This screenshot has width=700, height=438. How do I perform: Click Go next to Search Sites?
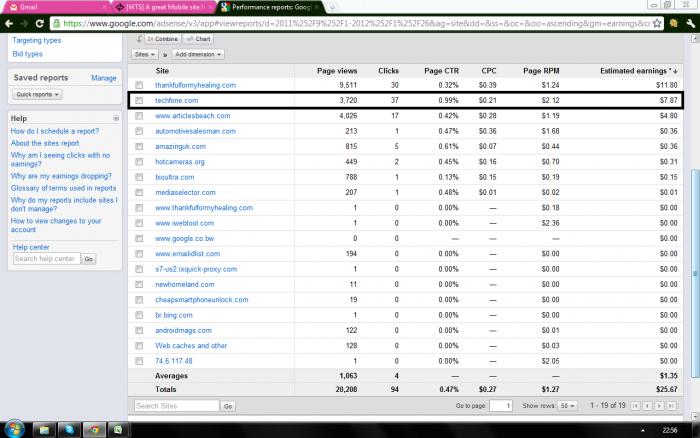coord(228,406)
